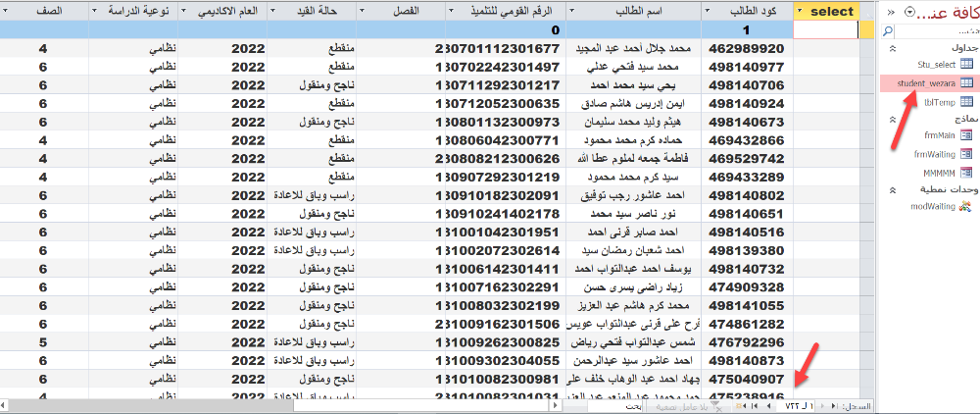The width and height of the screenshot is (980, 414).
Task: Open the select column filter dropdown
Action: 801,11
